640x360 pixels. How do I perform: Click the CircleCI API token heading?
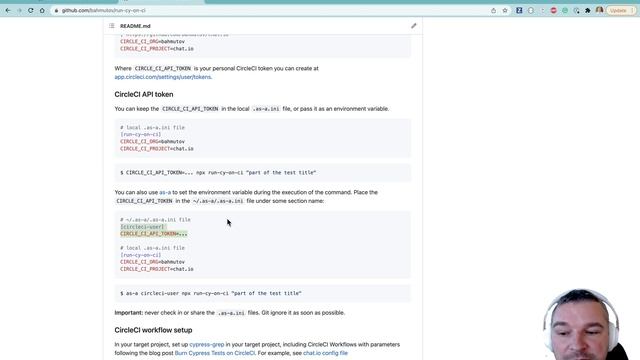(x=144, y=94)
